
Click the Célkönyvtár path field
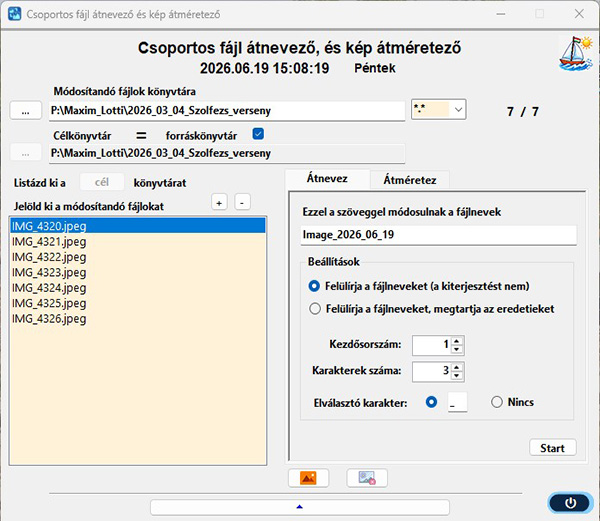click(227, 153)
